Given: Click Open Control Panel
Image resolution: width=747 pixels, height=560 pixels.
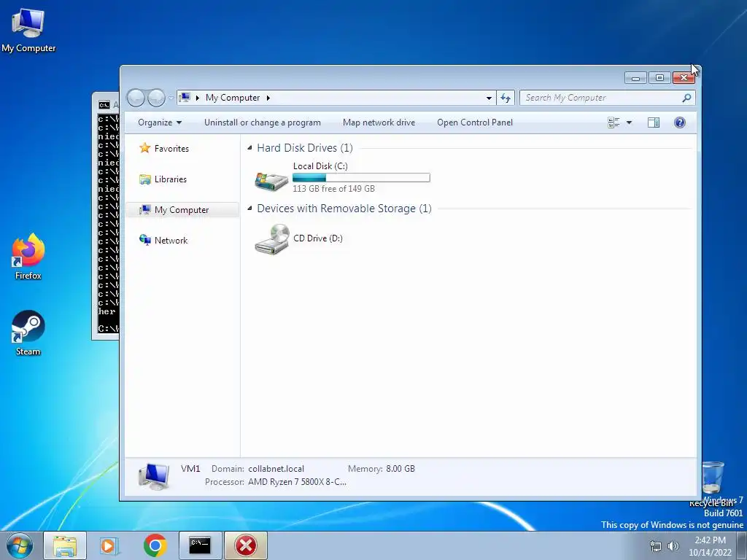Looking at the screenshot, I should 475,122.
